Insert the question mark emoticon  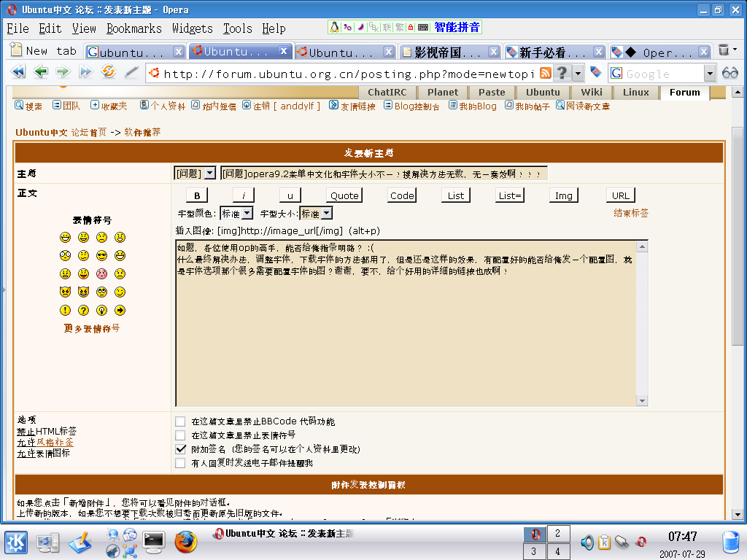83,311
